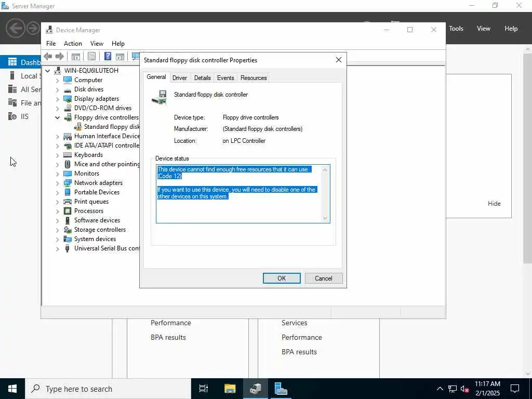Click Device status scrollbar up arrow
Viewport: 532px width, 399px height.
(x=325, y=170)
